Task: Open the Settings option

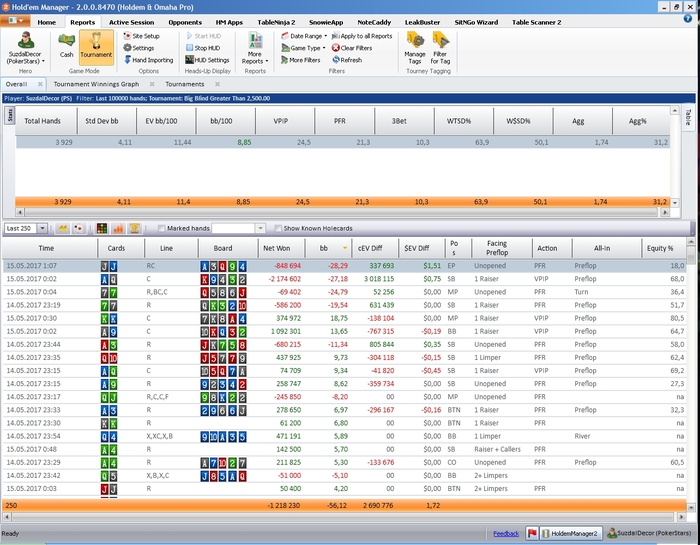Action: [139, 48]
